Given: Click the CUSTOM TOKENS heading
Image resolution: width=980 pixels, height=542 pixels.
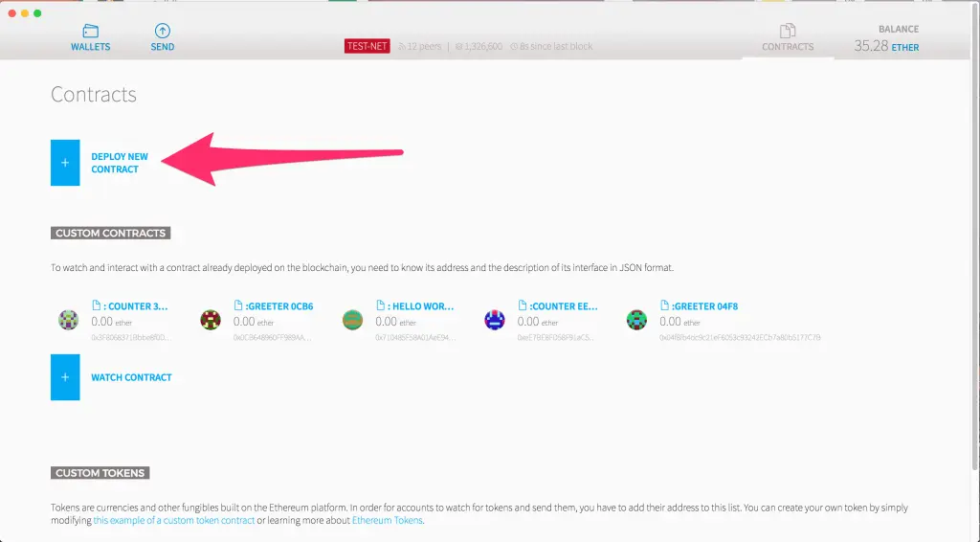Looking at the screenshot, I should click(100, 473).
